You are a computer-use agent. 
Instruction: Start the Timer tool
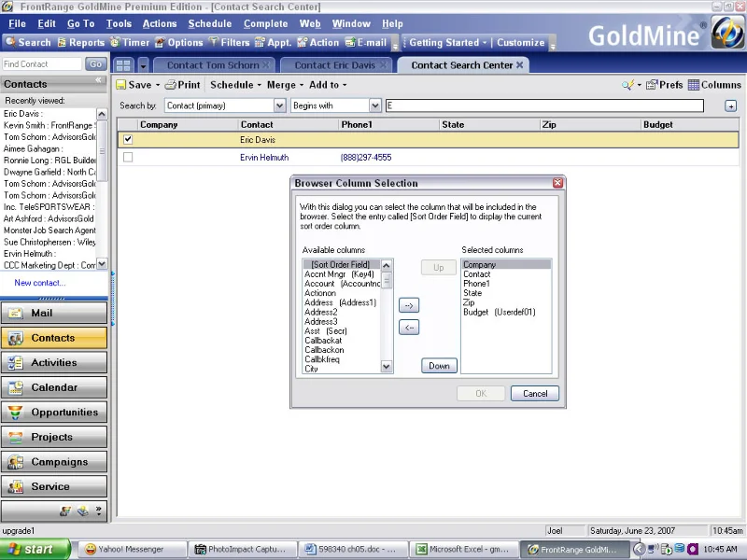(130, 42)
